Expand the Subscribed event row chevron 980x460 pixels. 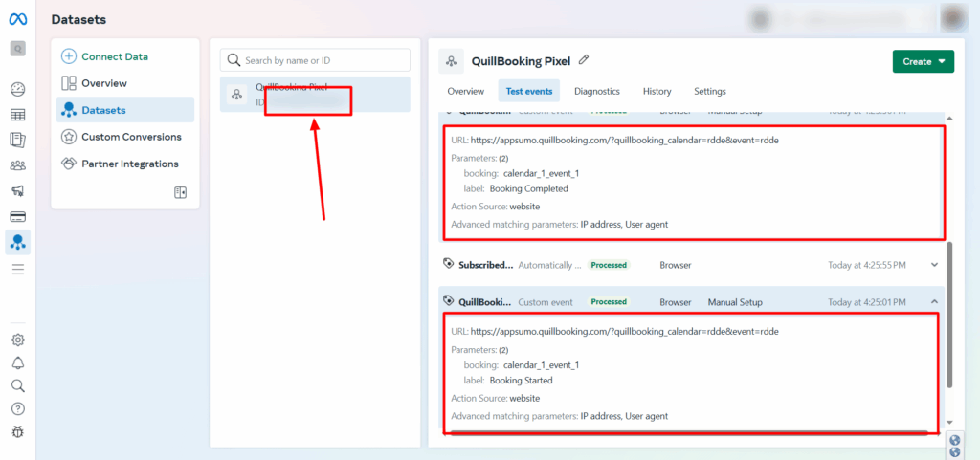(x=934, y=265)
